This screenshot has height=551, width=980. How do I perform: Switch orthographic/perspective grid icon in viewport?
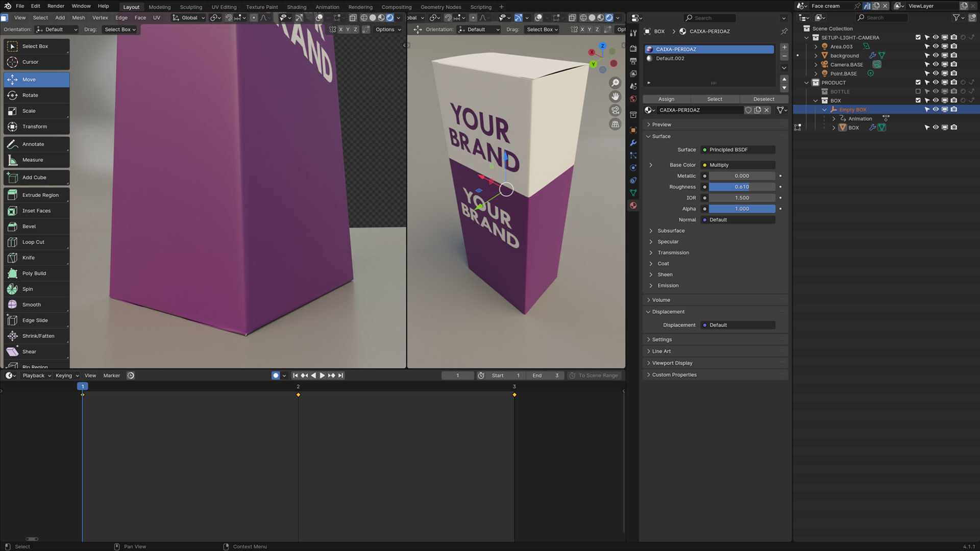616,124
